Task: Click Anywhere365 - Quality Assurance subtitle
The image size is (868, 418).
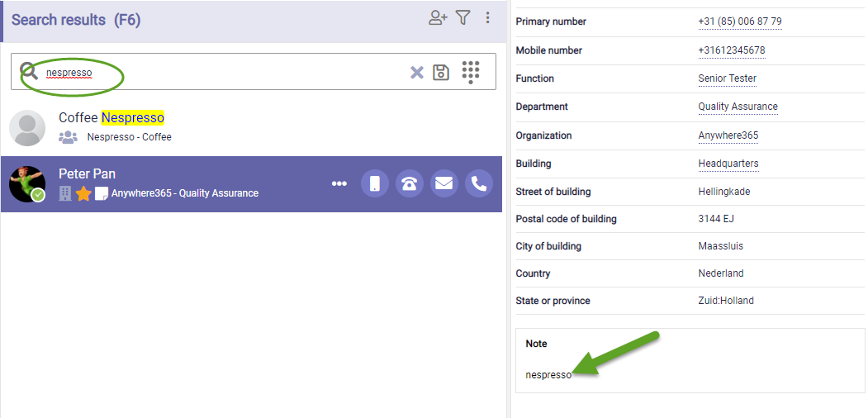Action: tap(185, 193)
